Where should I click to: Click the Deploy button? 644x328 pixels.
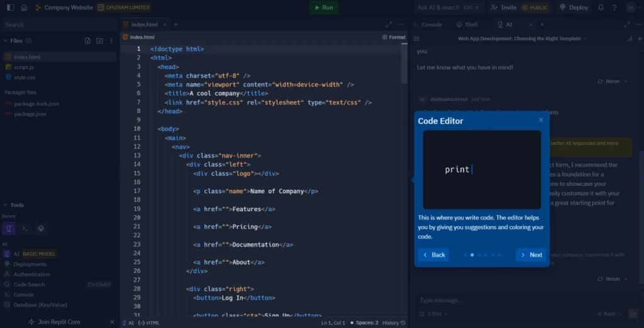574,8
